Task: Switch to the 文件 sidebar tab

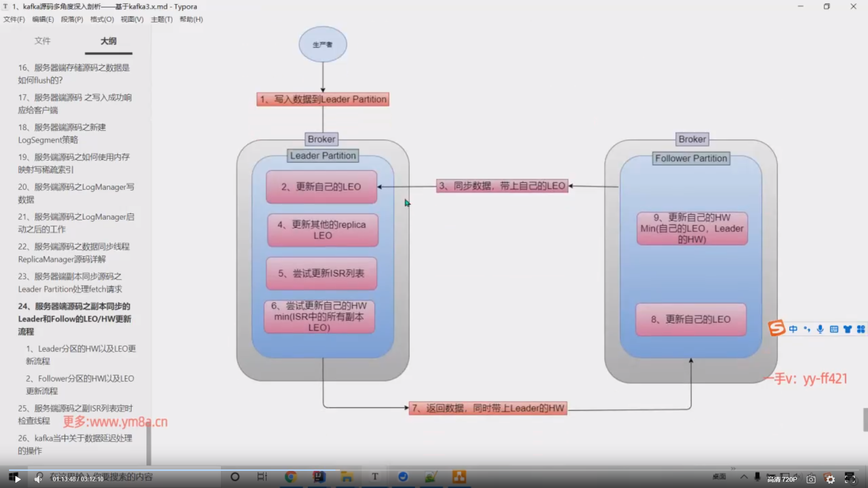Action: (42, 41)
